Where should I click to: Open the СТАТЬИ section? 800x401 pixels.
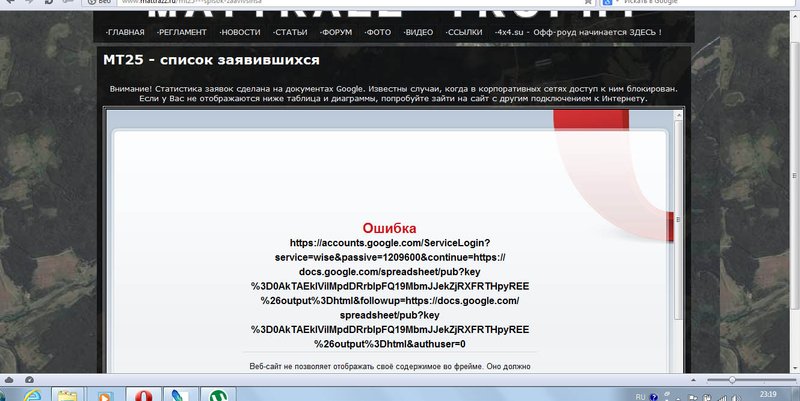click(290, 32)
